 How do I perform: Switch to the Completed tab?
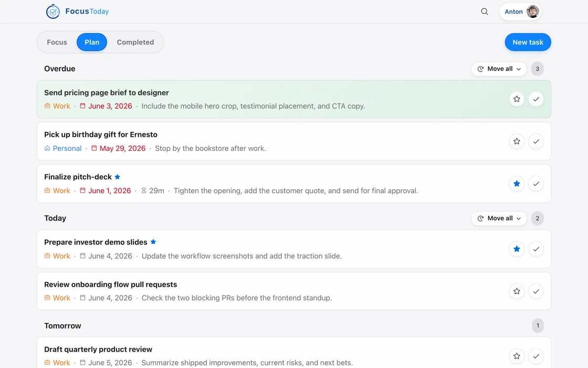135,42
